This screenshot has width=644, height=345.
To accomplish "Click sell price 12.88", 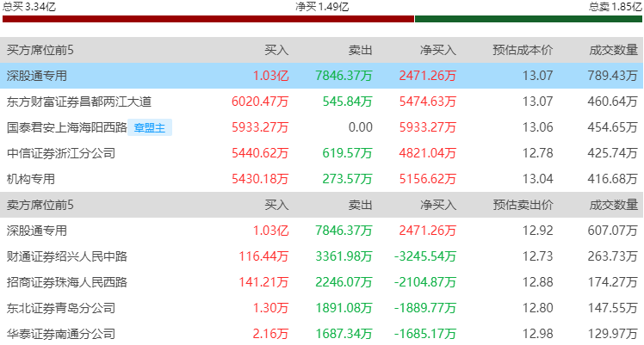I will pos(537,282).
